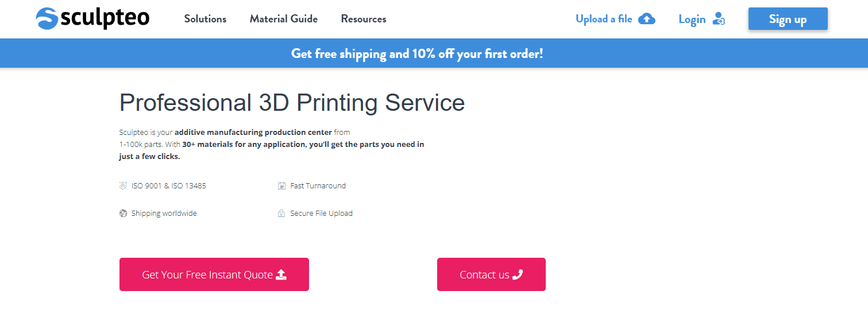Open the Material Guide menu
This screenshot has width=868, height=310.
point(283,19)
